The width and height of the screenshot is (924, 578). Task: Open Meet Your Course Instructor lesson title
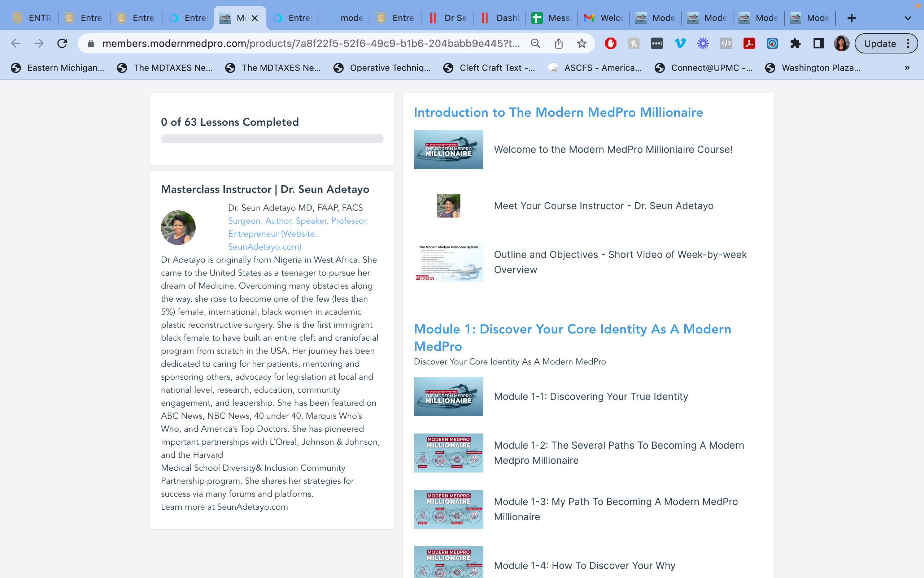point(603,206)
